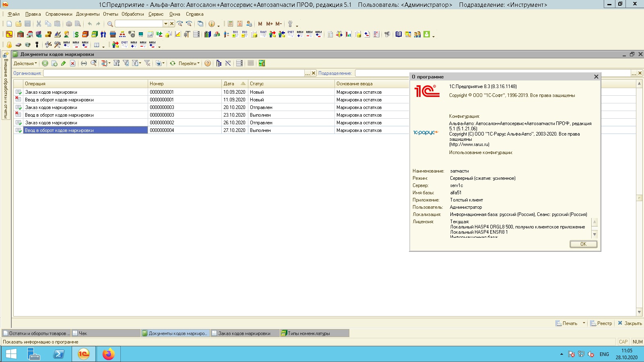Click the PowerShell taskbar icon
This screenshot has height=362, width=644.
59,354
